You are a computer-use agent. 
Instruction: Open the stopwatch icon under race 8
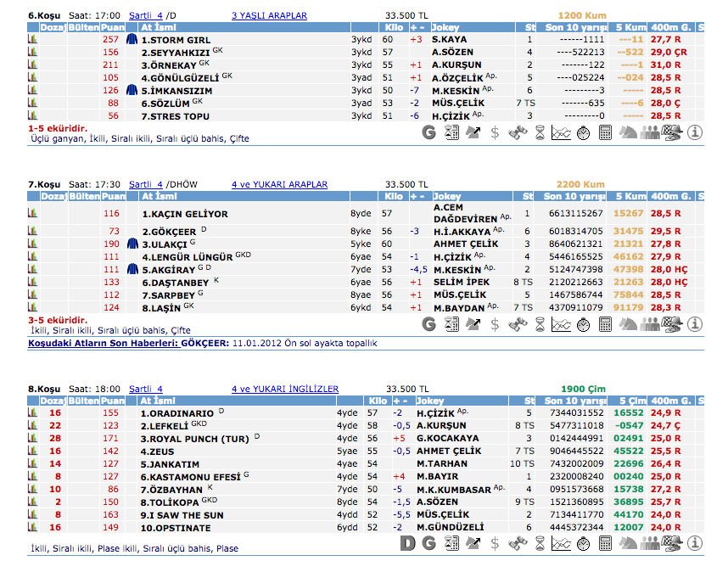tap(584, 543)
